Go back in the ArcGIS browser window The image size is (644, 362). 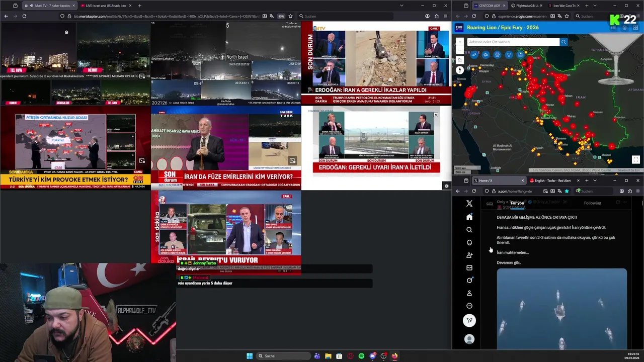(x=458, y=16)
